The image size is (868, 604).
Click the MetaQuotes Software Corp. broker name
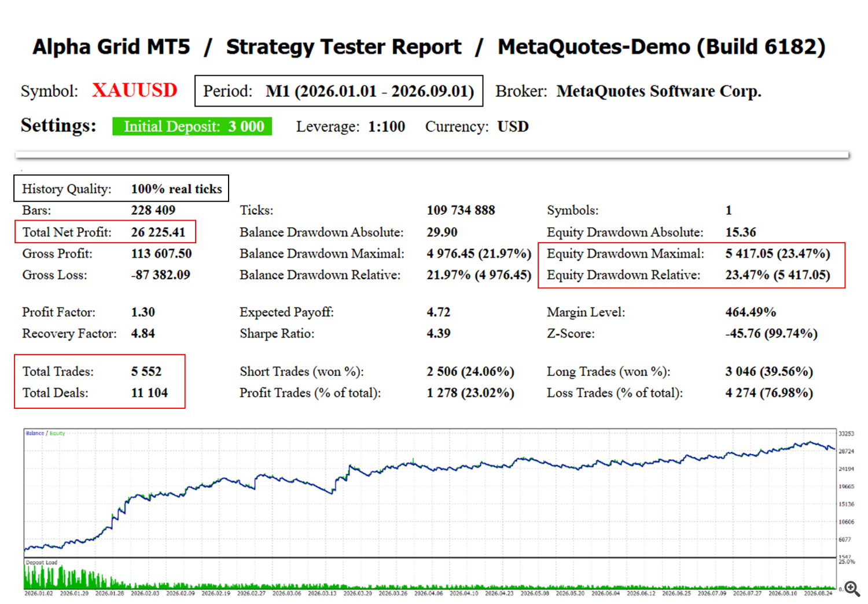pos(659,91)
